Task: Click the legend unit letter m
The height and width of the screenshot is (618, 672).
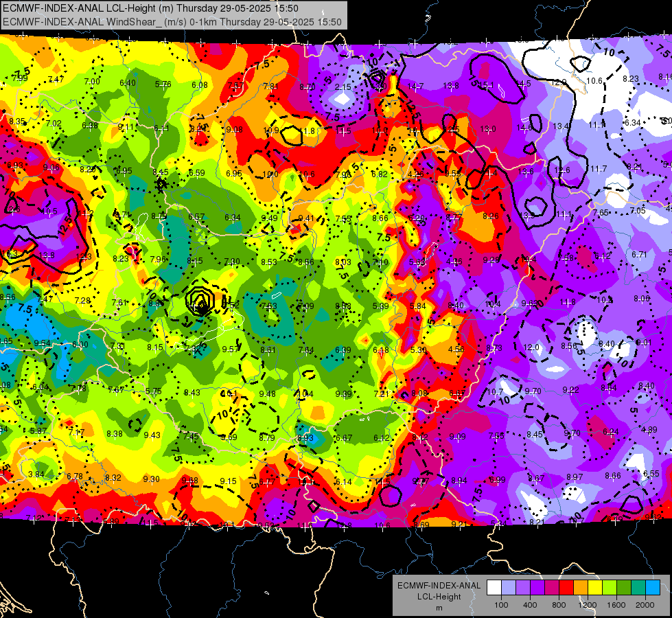Action: pos(439,608)
